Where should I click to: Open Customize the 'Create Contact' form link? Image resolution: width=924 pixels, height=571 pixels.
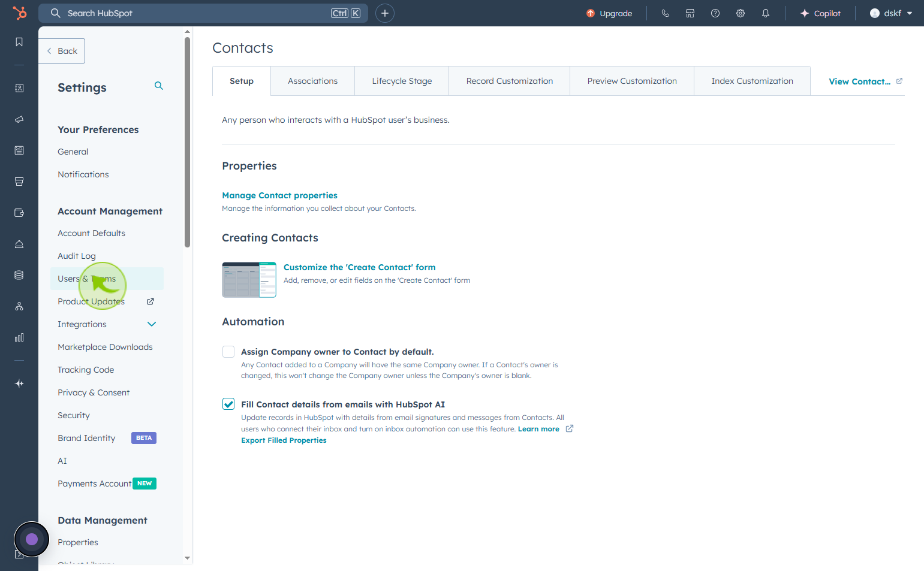[x=360, y=267]
